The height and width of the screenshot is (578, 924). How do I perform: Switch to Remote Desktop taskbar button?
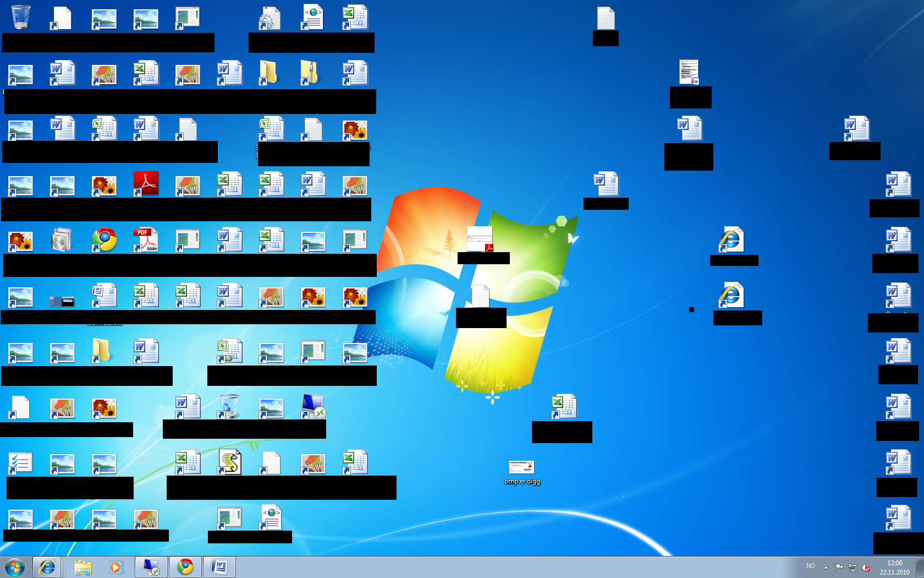point(151,567)
